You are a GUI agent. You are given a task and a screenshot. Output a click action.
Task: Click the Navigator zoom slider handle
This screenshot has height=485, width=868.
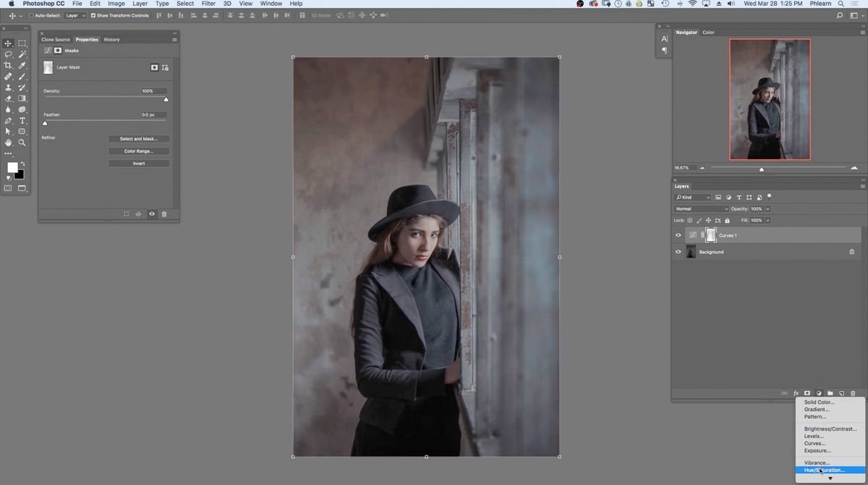tap(761, 169)
